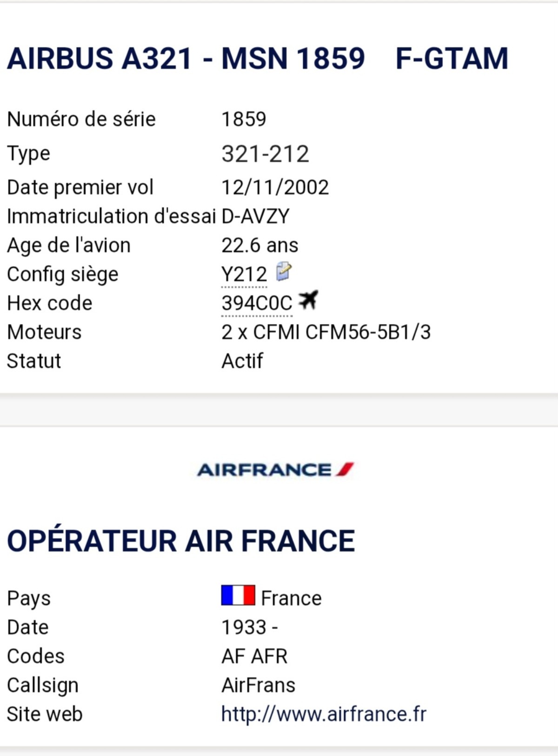Click the French flag icon
Screen dimensions: 558x756
(x=238, y=595)
